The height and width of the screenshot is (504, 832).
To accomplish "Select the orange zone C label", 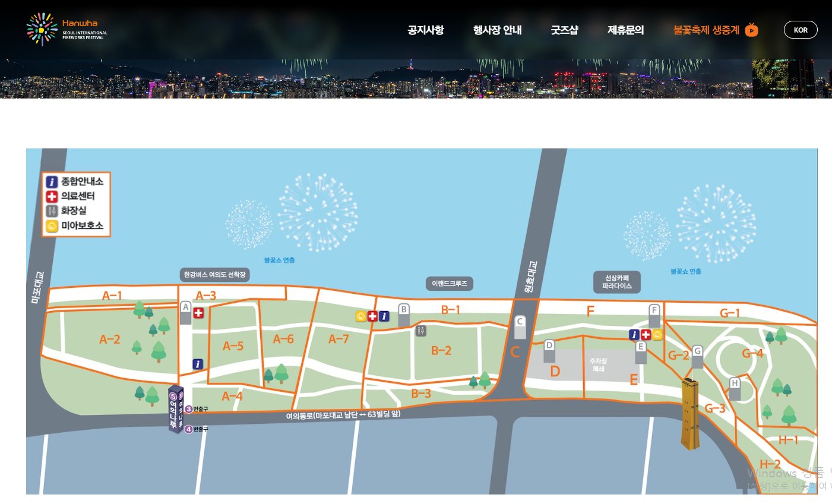I will click(515, 352).
